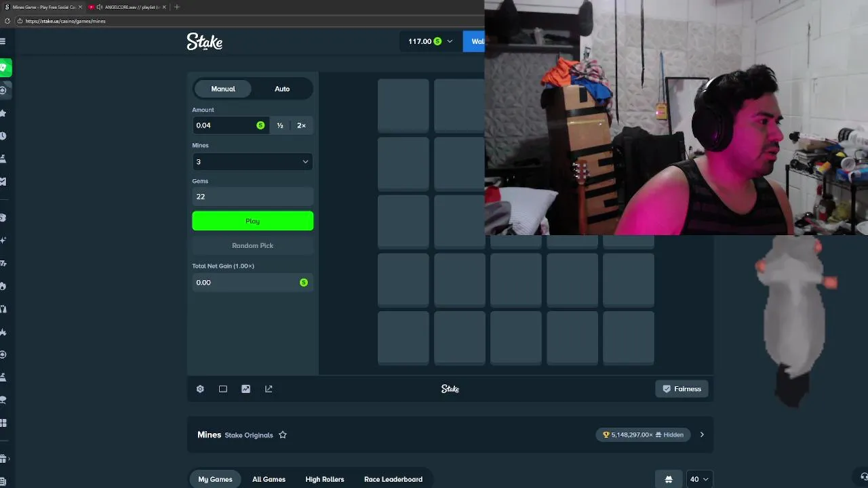Viewport: 868px width, 488px height.
Task: Open game settings gear icon
Action: 200,389
